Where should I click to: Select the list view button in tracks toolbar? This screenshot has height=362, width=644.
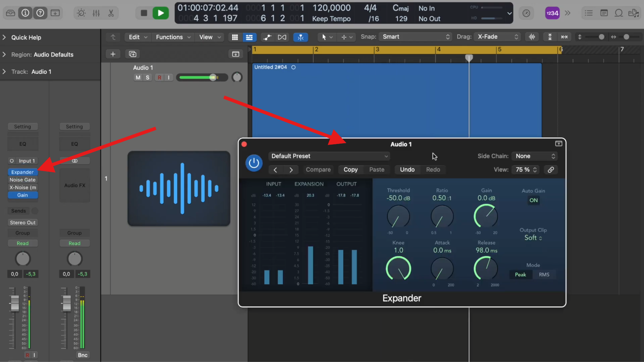(249, 37)
